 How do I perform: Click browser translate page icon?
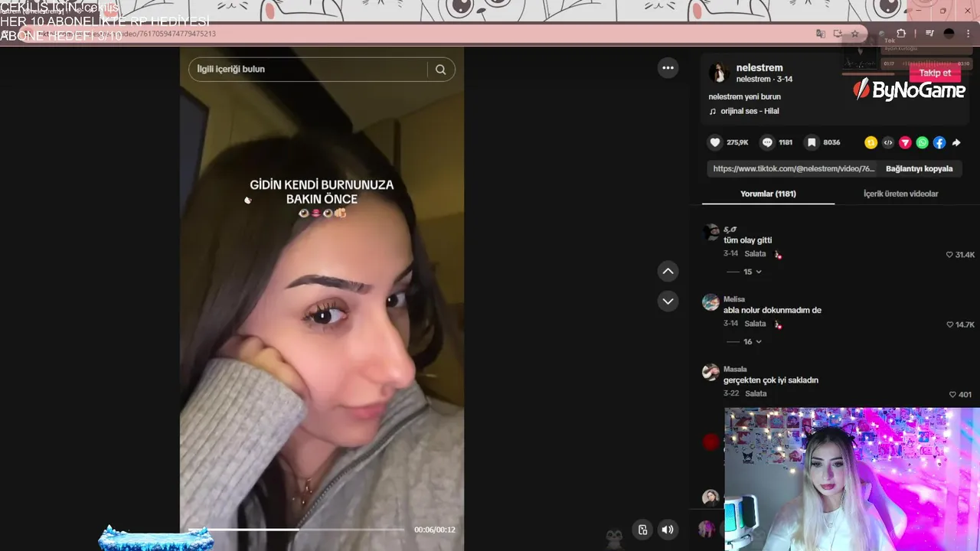tap(821, 34)
